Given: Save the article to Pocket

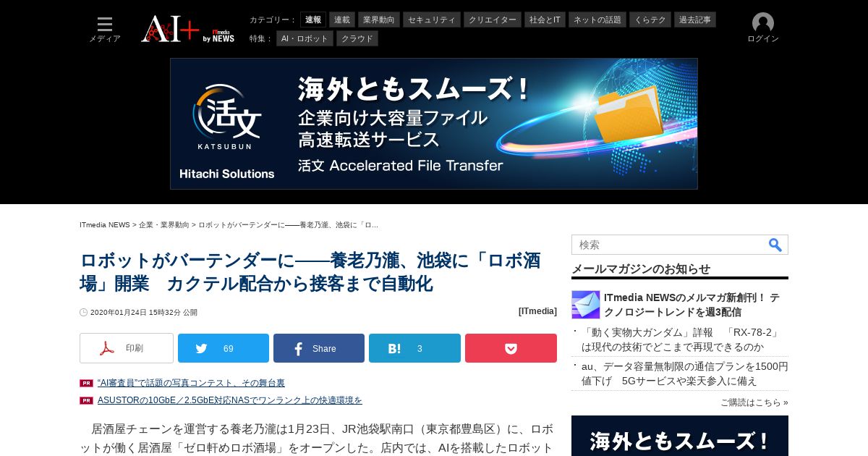Looking at the screenshot, I should (x=511, y=348).
